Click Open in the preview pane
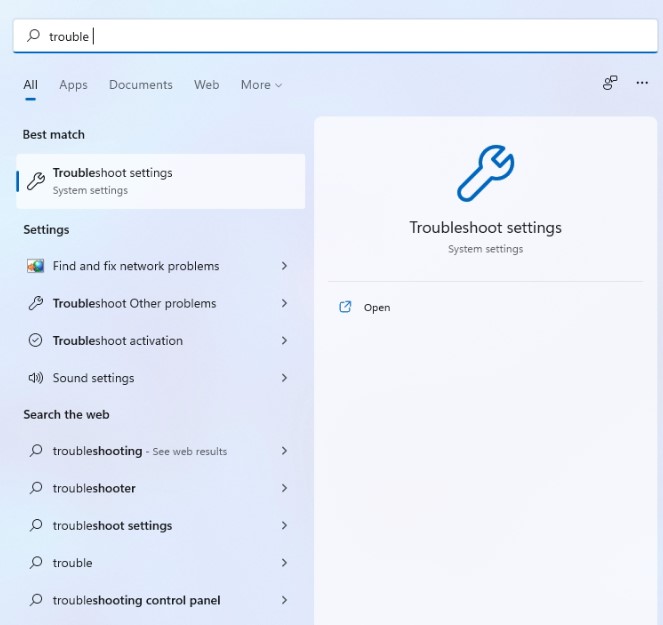Viewport: 663px width, 625px height. 377,307
